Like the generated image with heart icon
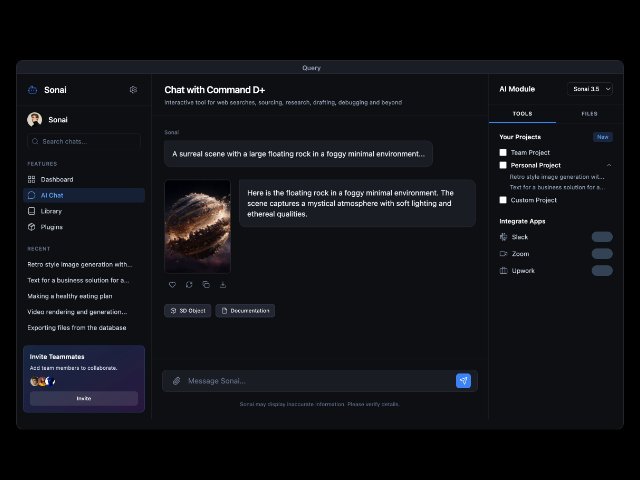Viewport: 640px width, 480px height. pyautogui.click(x=172, y=284)
